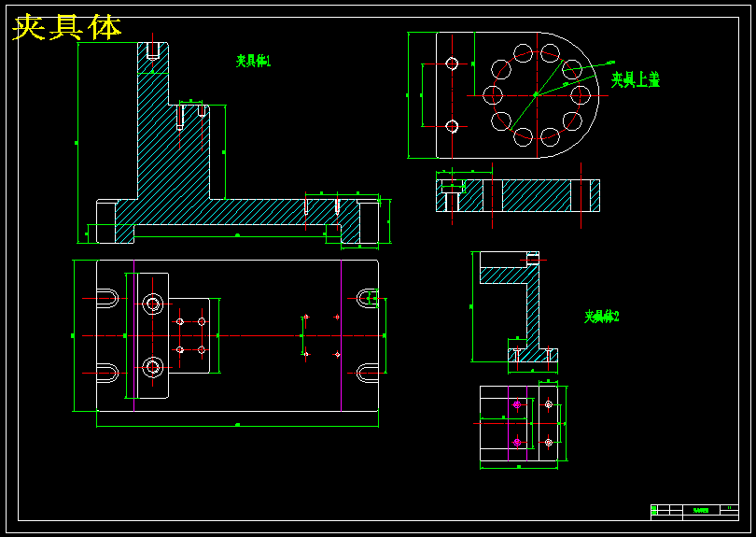
Task: Pick the 夹具体2 view label
Action: [x=602, y=317]
